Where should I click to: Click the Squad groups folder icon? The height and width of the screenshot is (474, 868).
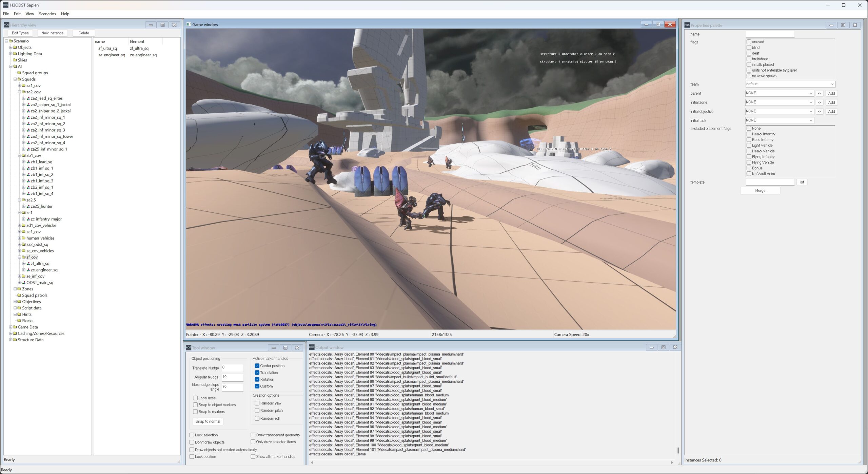[19, 73]
